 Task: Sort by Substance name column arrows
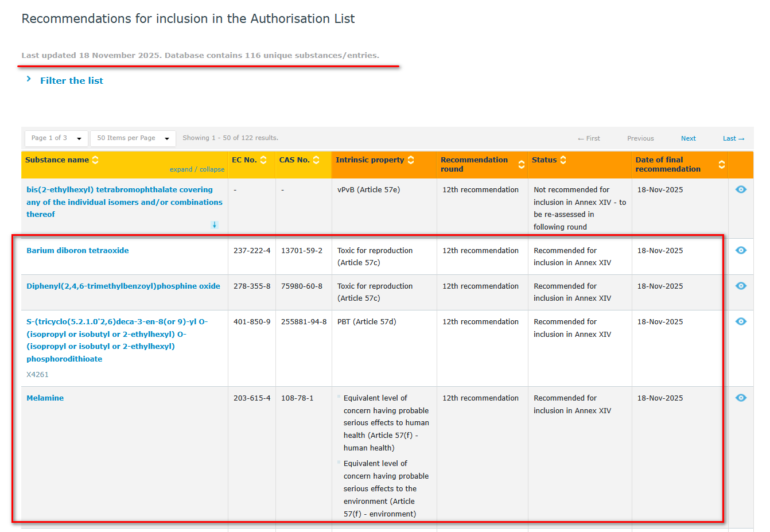[x=95, y=160]
